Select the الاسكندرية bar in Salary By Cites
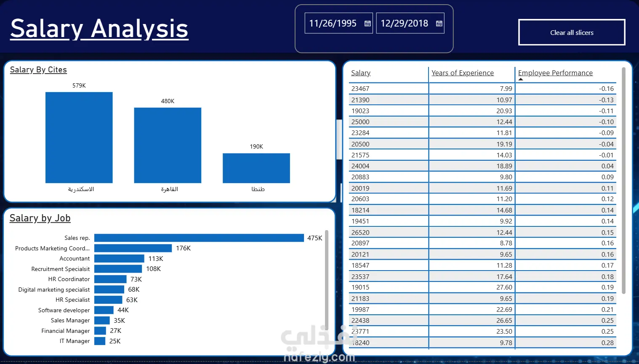Screen dimensions: 639x364 (x=79, y=138)
